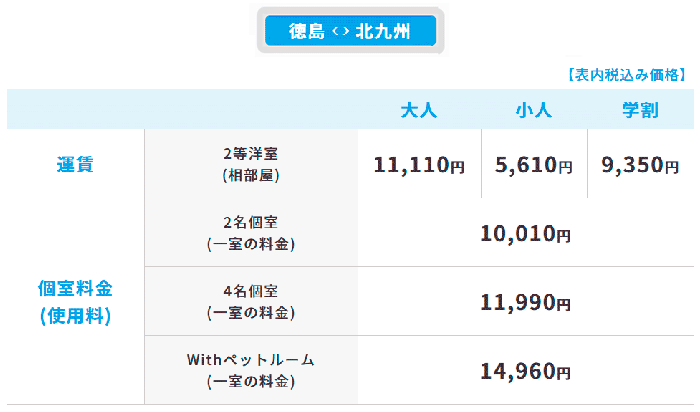Image resolution: width=700 pixels, height=412 pixels.
Task: Click the child fare 5,610円
Action: (x=533, y=165)
